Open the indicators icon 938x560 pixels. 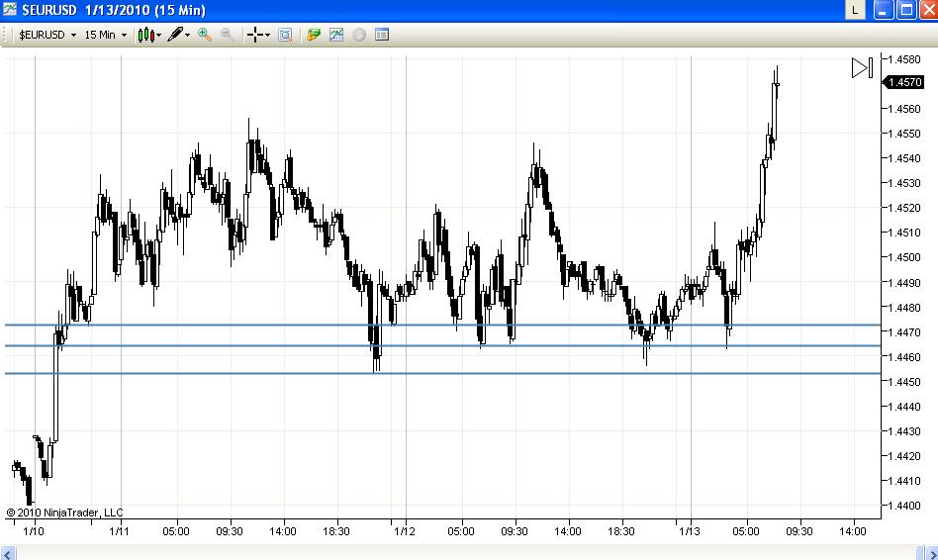[x=336, y=35]
